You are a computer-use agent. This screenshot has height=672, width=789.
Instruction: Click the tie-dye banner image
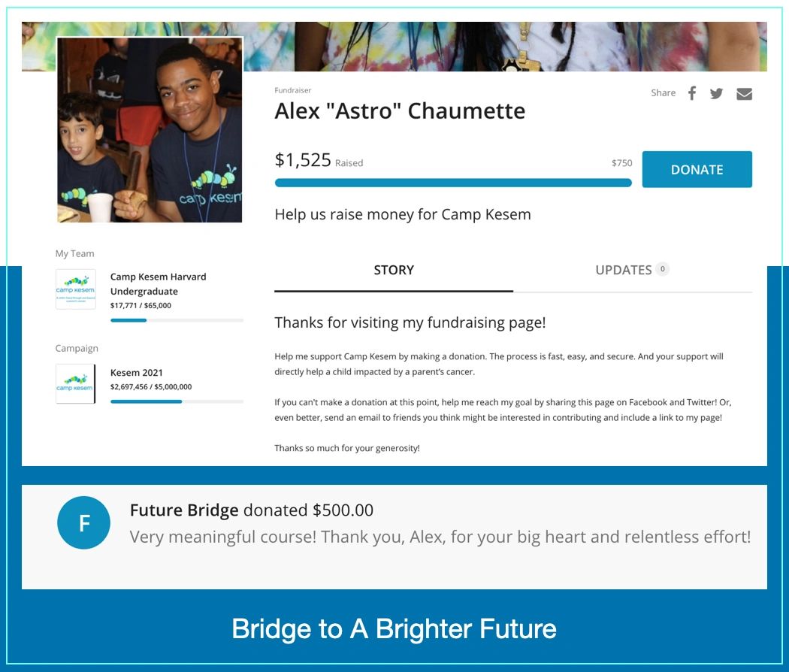503,47
